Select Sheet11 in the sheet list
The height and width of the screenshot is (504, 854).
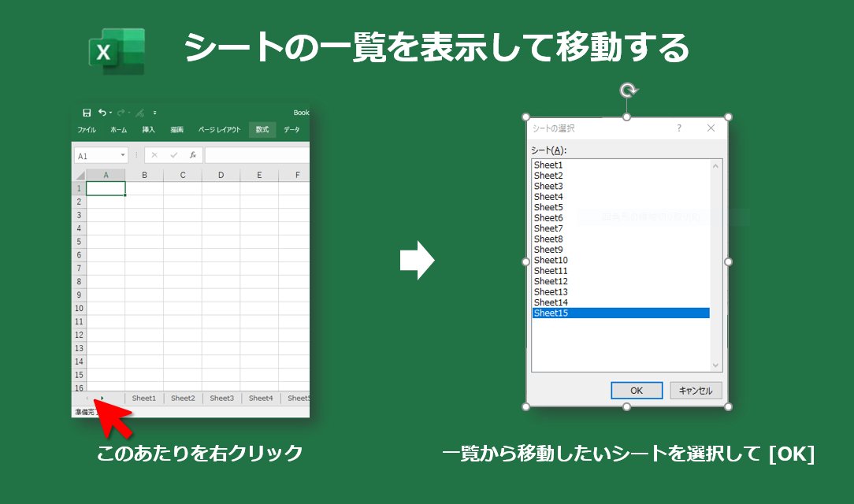click(621, 270)
